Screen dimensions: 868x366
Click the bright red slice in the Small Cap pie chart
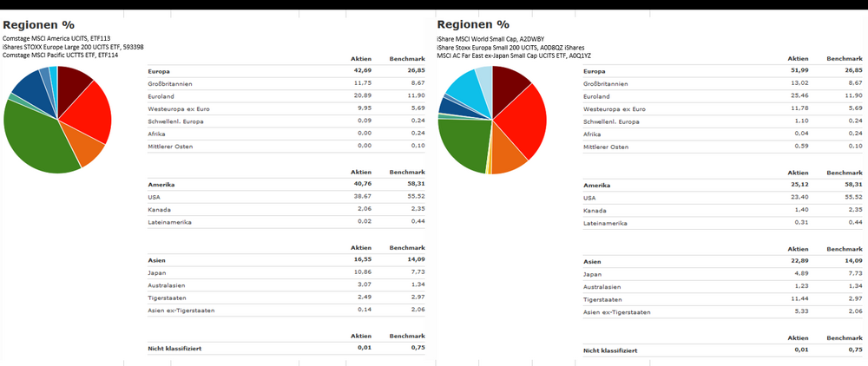pyautogui.click(x=523, y=121)
